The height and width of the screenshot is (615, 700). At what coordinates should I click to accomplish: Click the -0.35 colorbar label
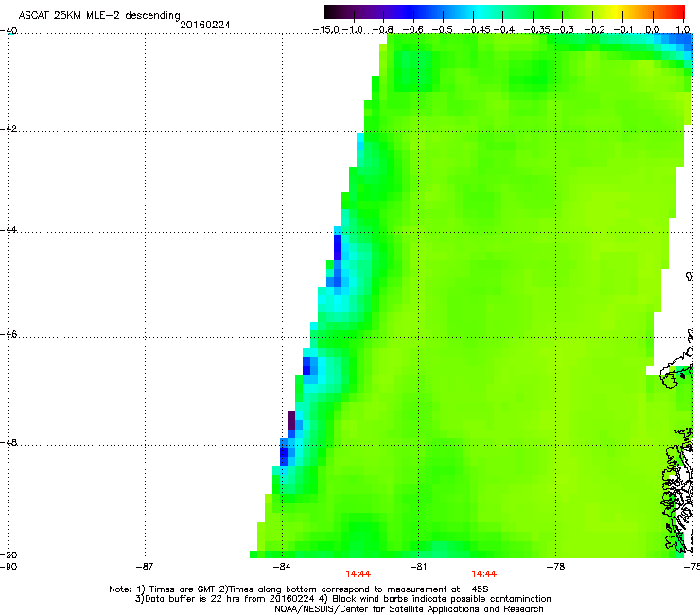[536, 30]
